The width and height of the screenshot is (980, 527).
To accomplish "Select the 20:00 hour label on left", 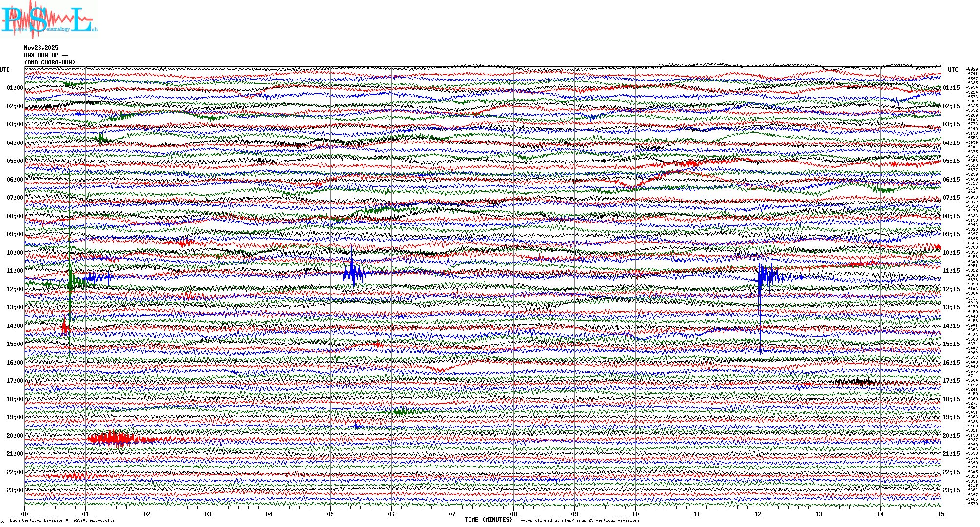I will tap(15, 436).
